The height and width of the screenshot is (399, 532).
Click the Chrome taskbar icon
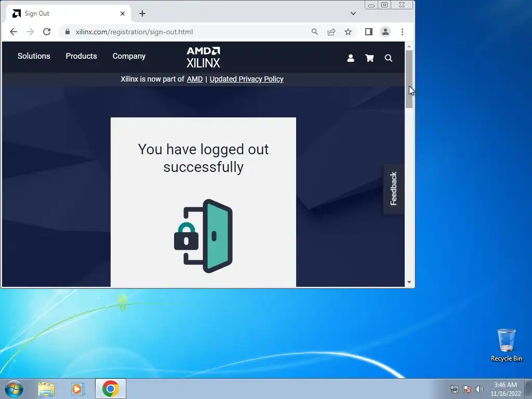coord(111,389)
